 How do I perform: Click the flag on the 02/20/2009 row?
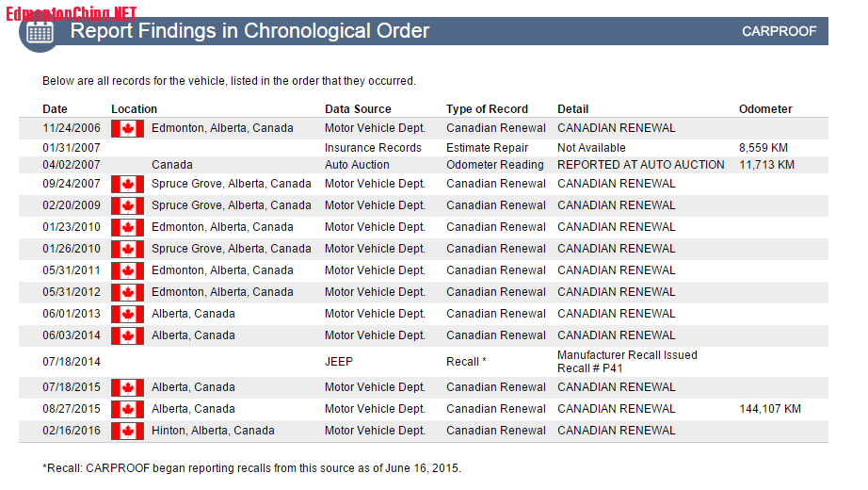click(127, 205)
